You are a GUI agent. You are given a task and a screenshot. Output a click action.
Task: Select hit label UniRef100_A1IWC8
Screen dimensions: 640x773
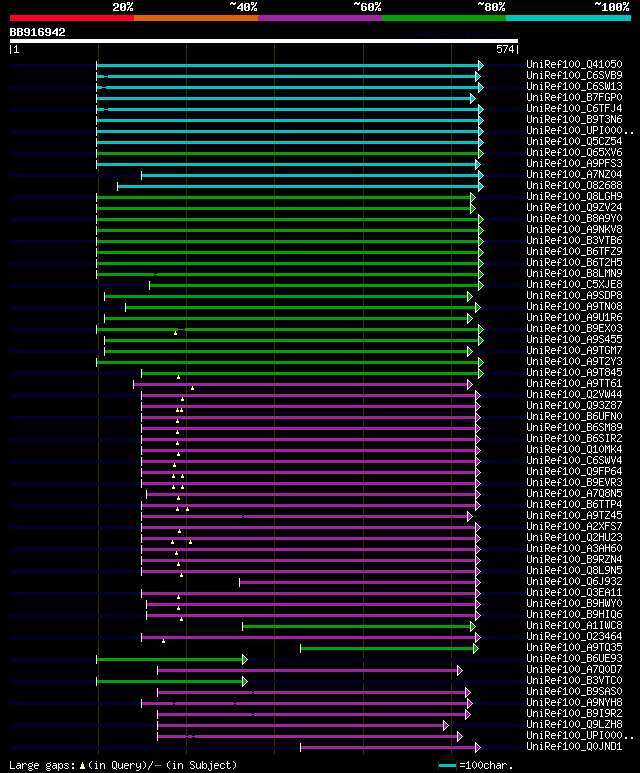pyautogui.click(x=574, y=626)
